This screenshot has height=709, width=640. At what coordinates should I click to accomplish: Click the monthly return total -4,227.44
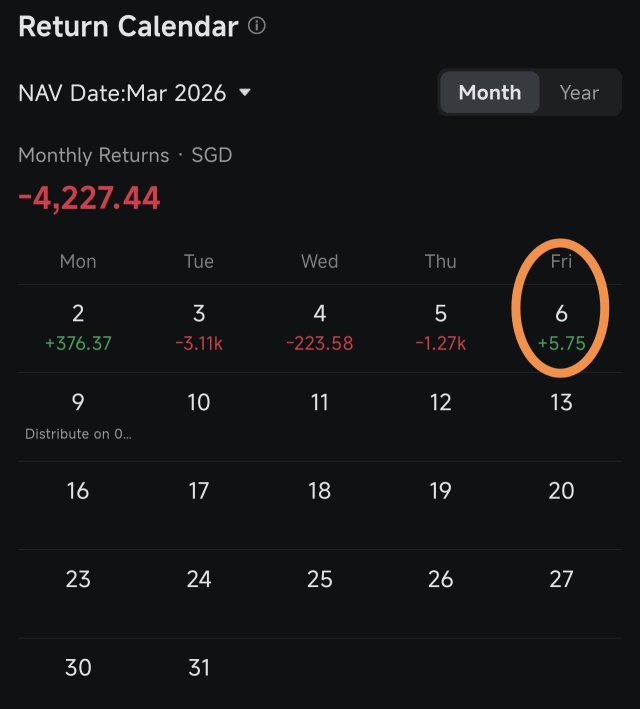(x=89, y=198)
